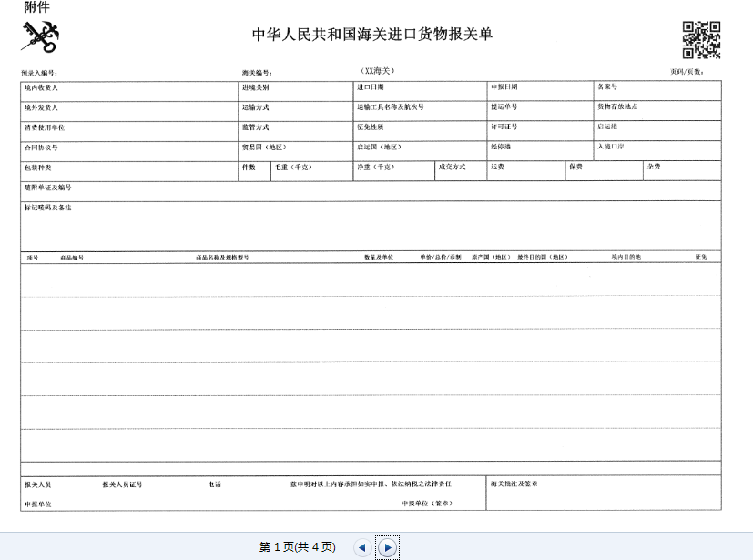
Task: Click the 监管方式 cell
Action: [x=295, y=131]
